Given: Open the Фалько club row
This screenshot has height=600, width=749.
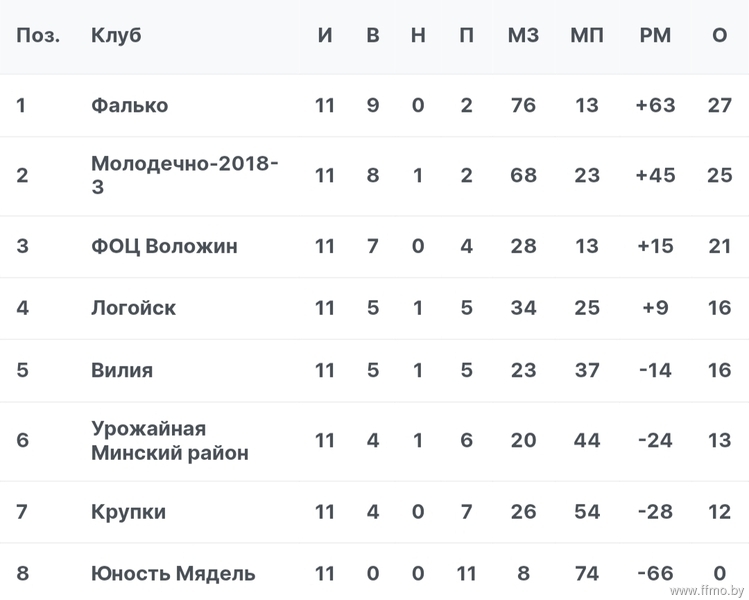Looking at the screenshot, I should [x=374, y=106].
